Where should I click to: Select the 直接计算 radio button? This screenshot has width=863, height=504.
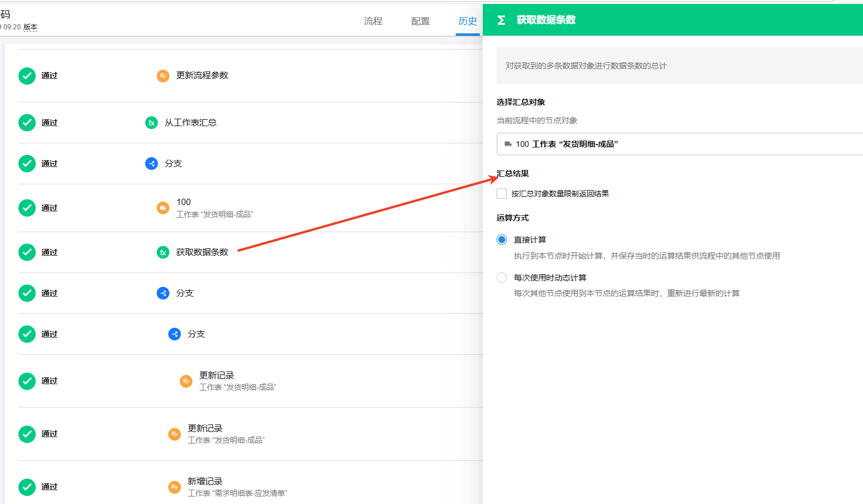[502, 240]
